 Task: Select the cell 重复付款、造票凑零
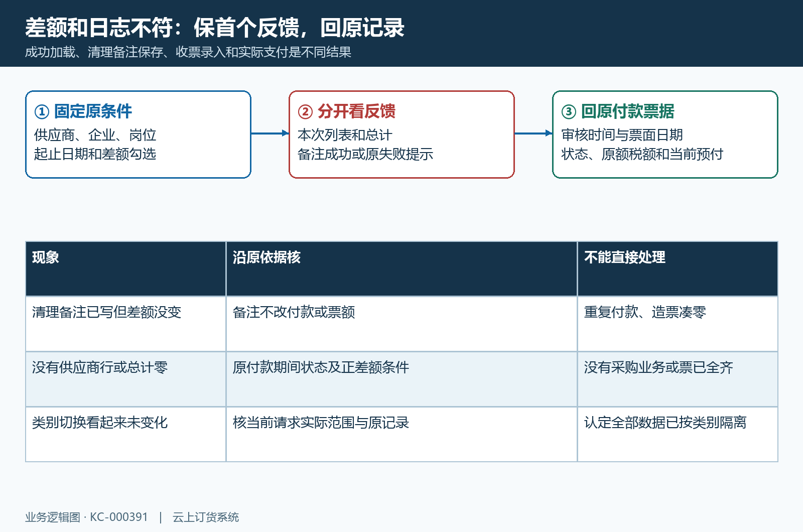coord(678,324)
